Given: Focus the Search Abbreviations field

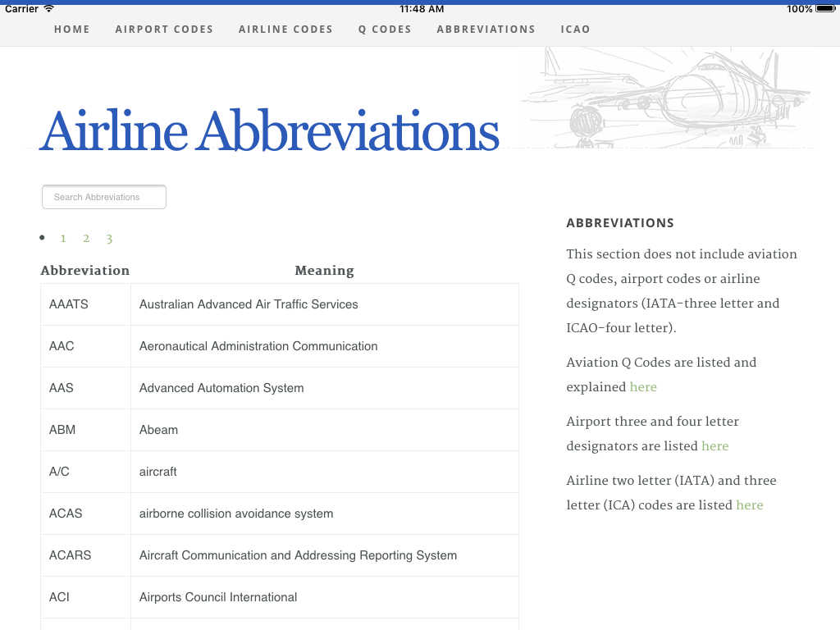Looking at the screenshot, I should [x=104, y=197].
